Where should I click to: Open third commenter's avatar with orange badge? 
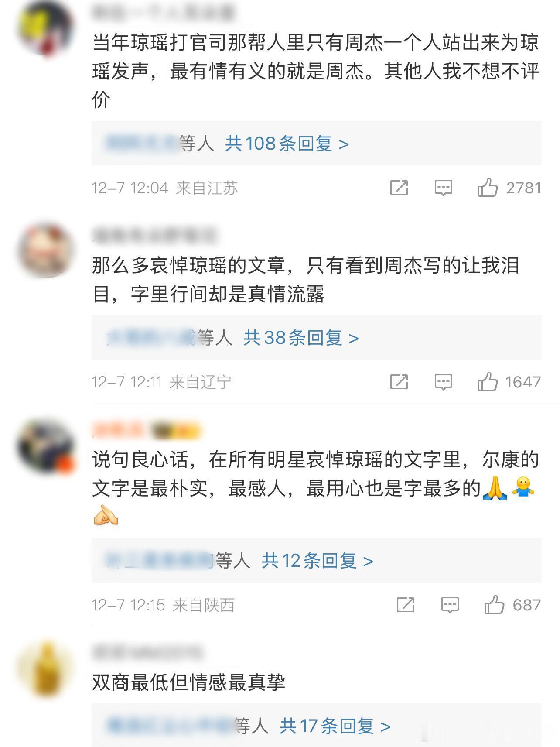tap(46, 445)
